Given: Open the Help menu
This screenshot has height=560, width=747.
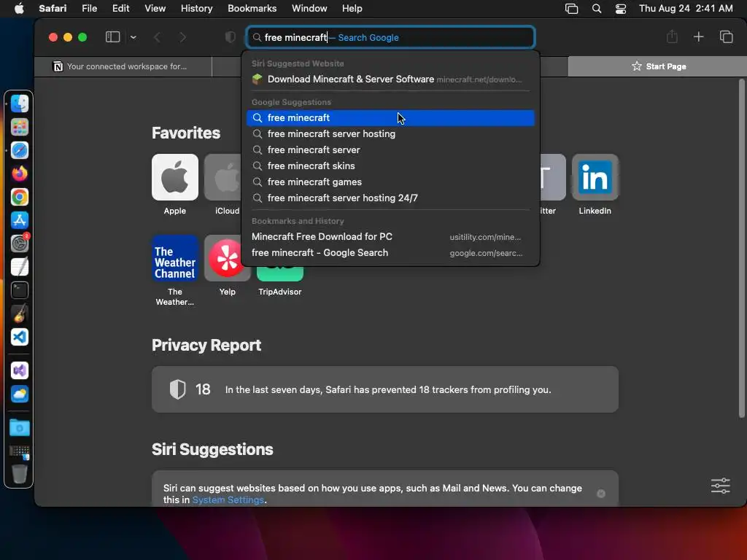Looking at the screenshot, I should click(x=352, y=8).
